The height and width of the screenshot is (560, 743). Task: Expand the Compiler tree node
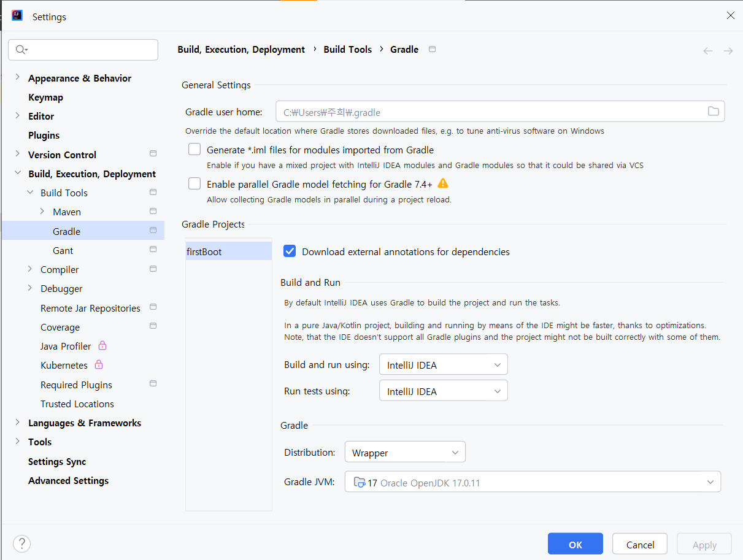(30, 269)
